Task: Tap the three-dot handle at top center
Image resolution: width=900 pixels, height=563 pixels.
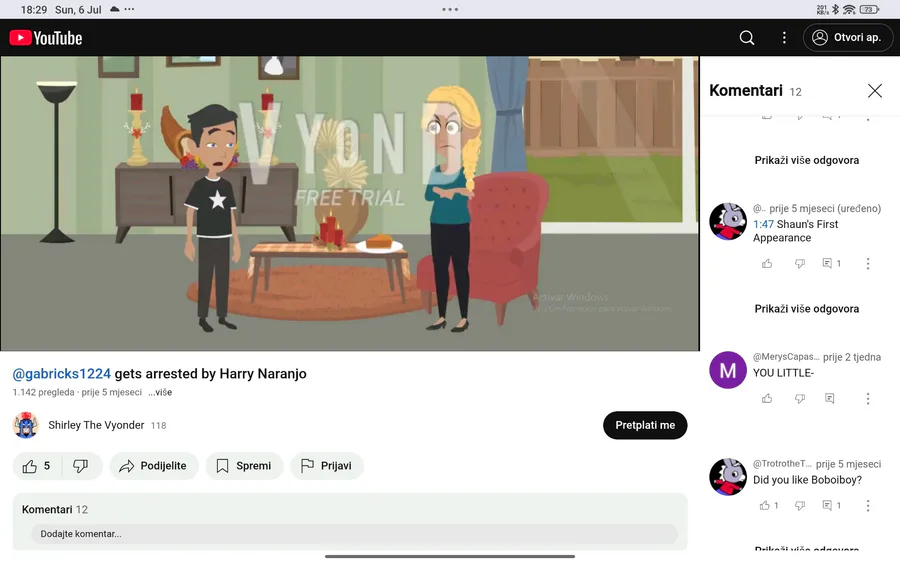Action: pos(450,9)
